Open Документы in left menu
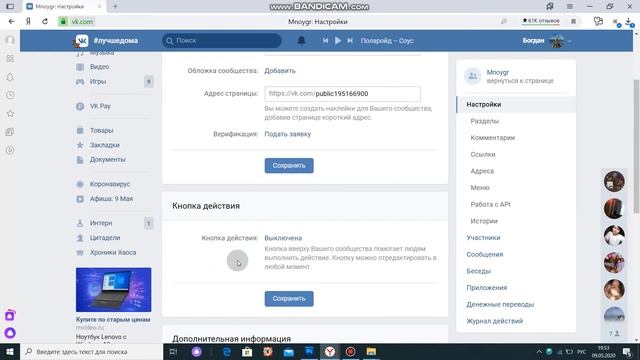 pyautogui.click(x=107, y=159)
